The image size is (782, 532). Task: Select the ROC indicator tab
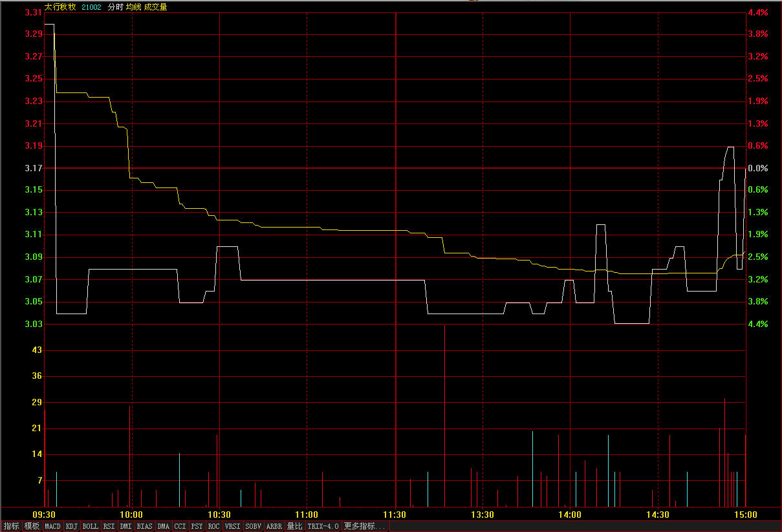point(214,526)
